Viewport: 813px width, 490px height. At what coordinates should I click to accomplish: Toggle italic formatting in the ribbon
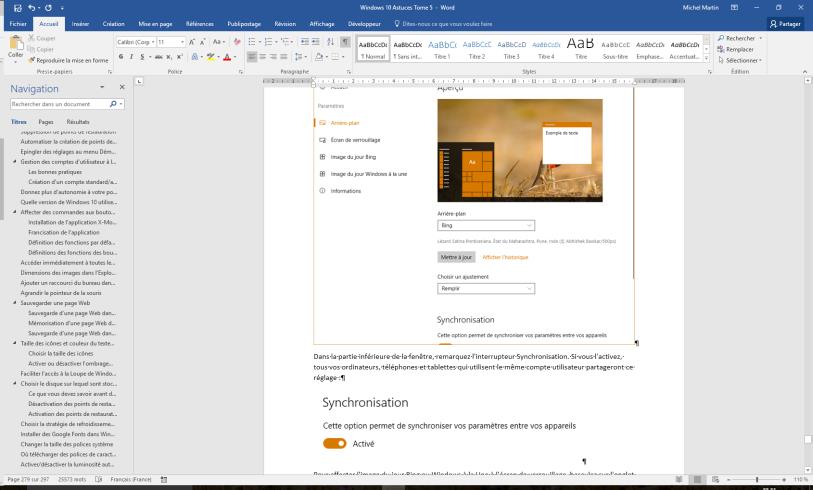pos(130,58)
